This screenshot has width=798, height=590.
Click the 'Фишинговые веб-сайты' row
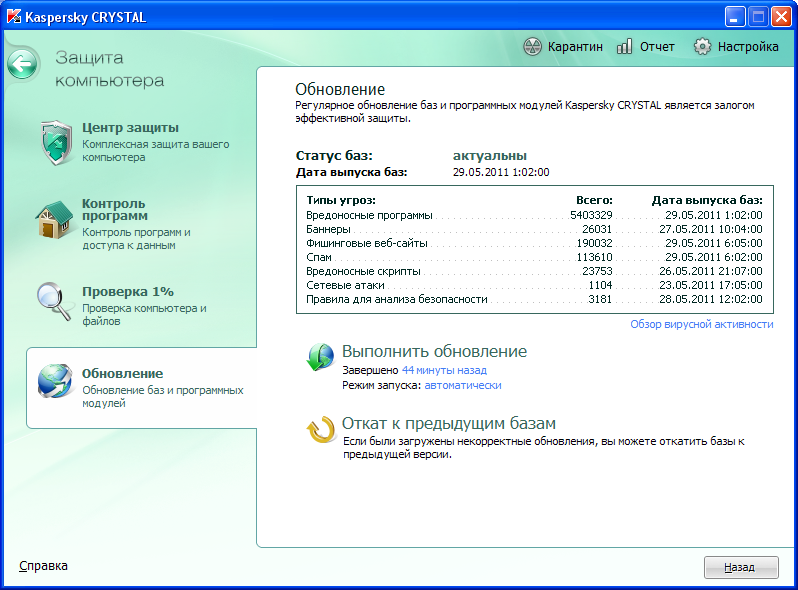[x=534, y=243]
